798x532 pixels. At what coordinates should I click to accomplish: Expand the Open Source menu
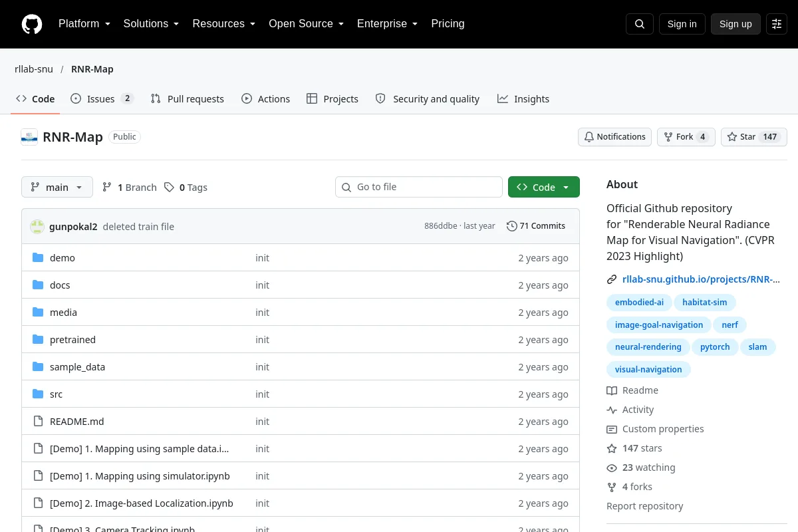coord(306,24)
